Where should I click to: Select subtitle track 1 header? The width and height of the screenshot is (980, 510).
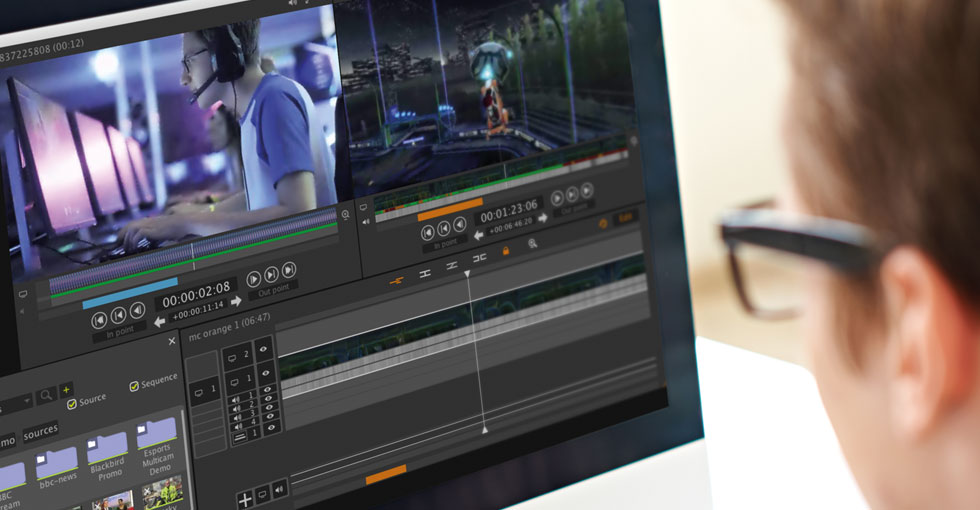(246, 436)
